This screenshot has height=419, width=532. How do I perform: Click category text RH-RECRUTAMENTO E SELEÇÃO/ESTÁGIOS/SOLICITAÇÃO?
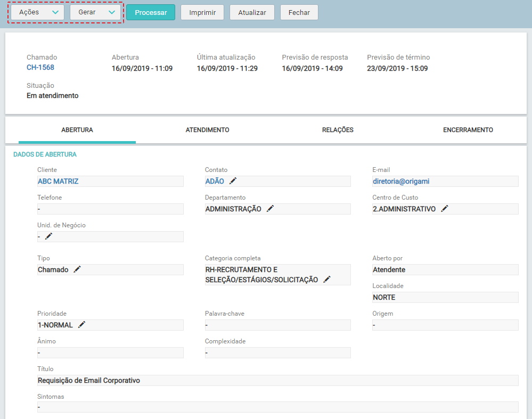(x=261, y=275)
